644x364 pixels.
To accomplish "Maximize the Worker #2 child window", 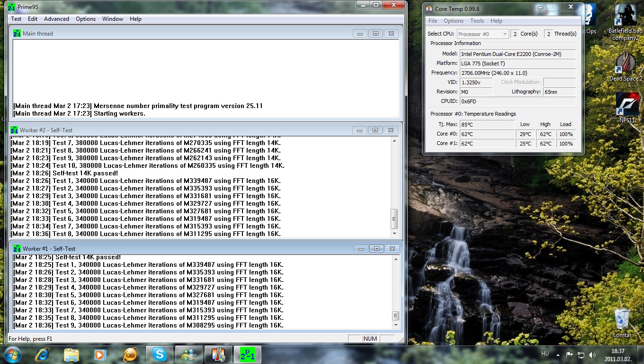I will point(375,130).
